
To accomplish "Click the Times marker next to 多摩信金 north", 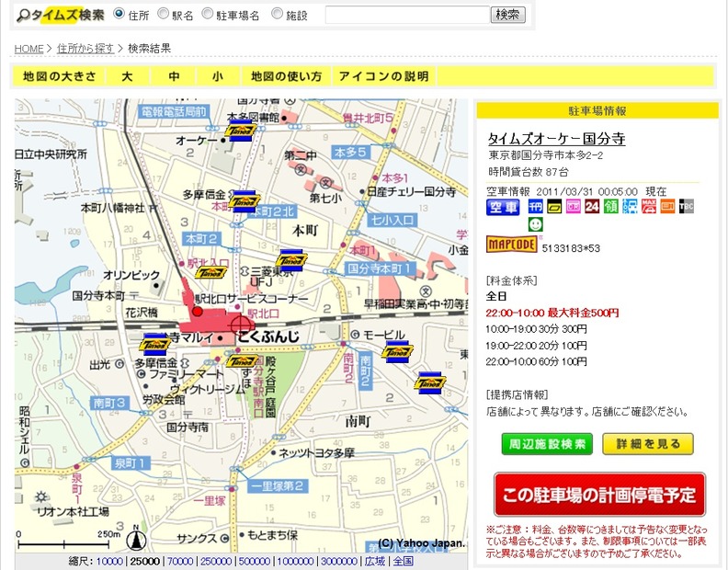I will coord(244,201).
